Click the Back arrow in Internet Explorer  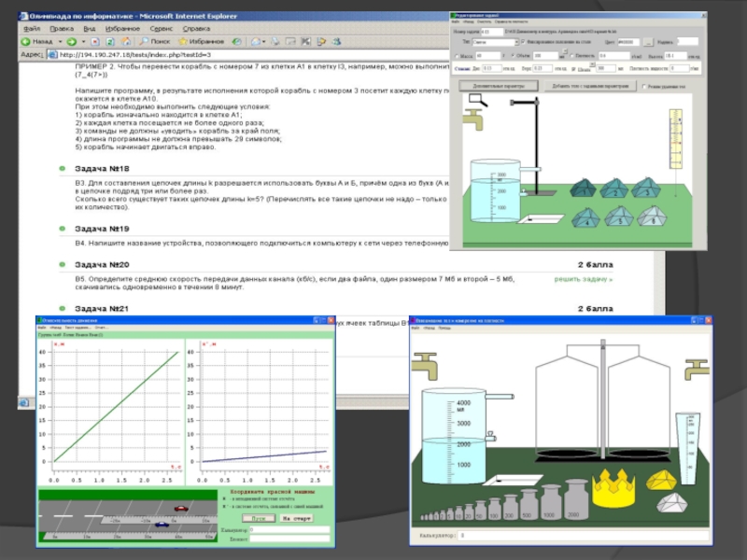pos(26,41)
